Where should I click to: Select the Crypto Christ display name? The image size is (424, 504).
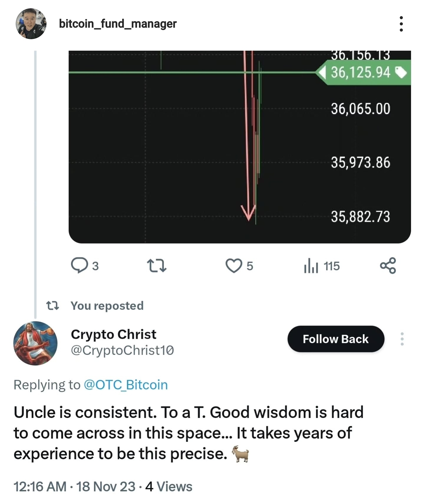click(113, 334)
